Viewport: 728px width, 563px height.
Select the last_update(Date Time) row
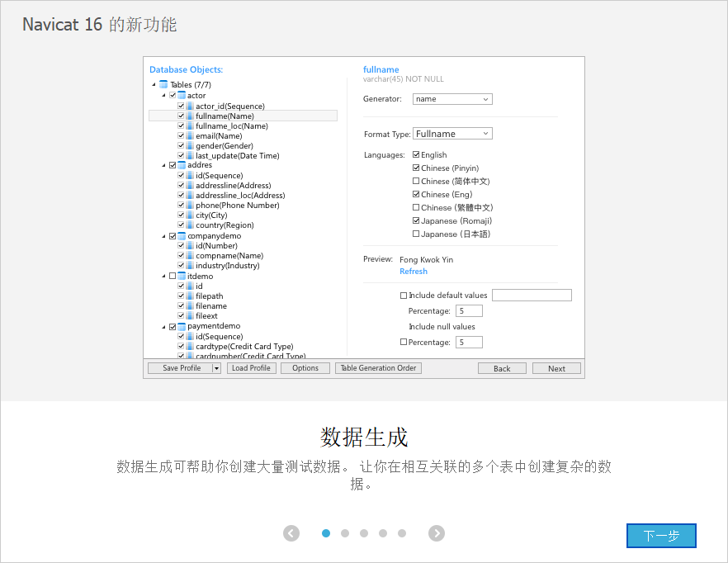[x=237, y=156]
